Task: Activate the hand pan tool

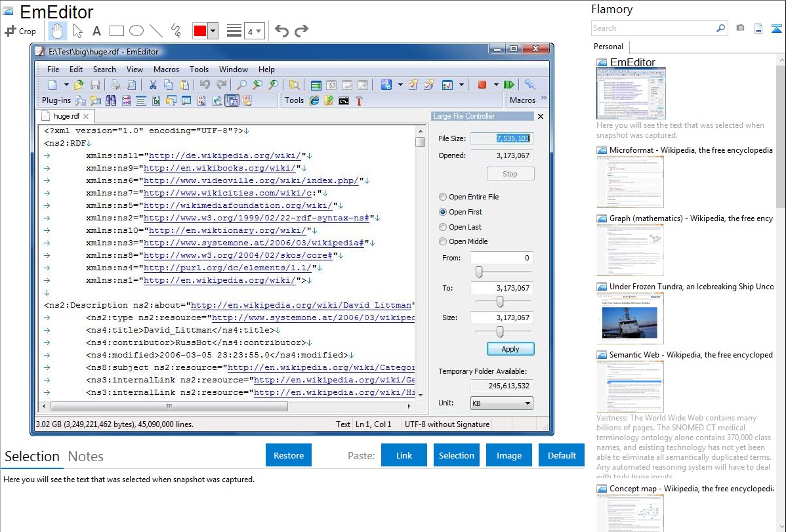Action: coord(57,31)
